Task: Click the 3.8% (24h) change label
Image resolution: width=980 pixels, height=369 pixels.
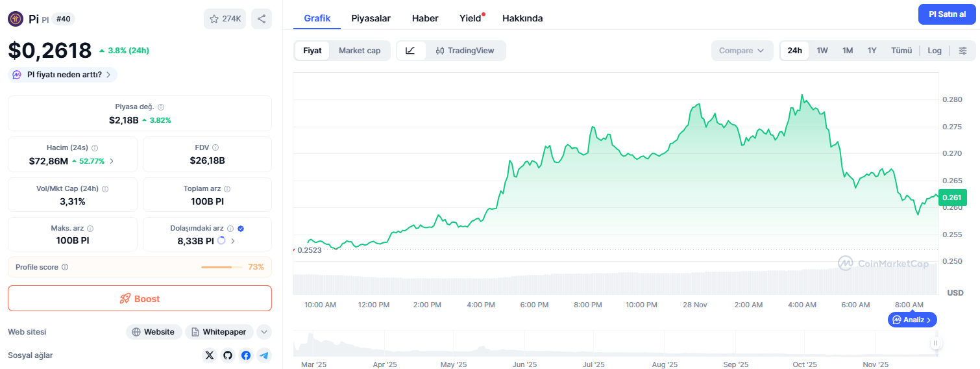Action: [124, 50]
